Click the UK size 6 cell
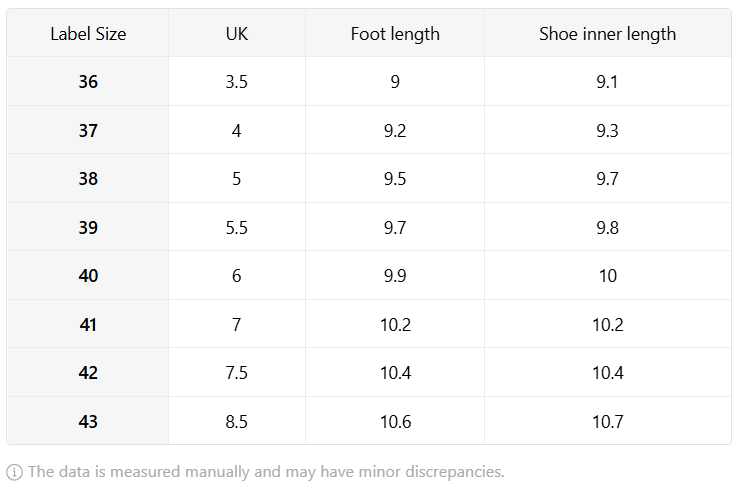This screenshot has width=737, height=495. point(237,275)
